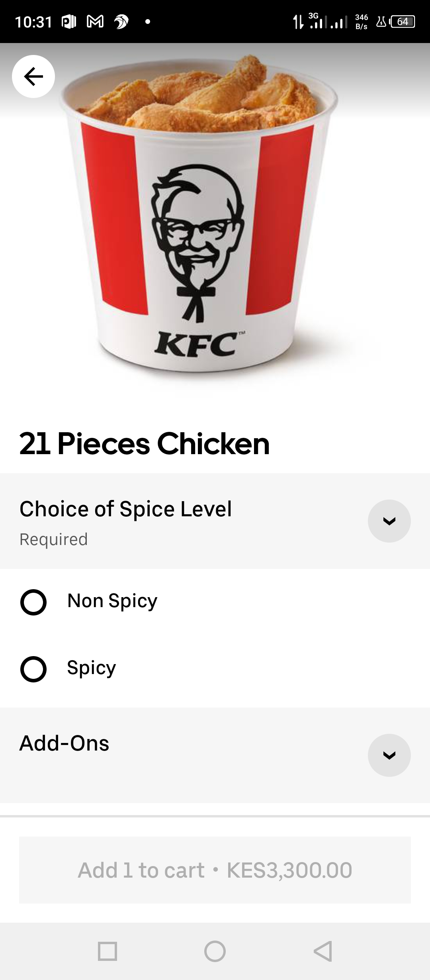The image size is (430, 980).
Task: Collapse the Add-Ons section chevron
Action: [x=389, y=755]
